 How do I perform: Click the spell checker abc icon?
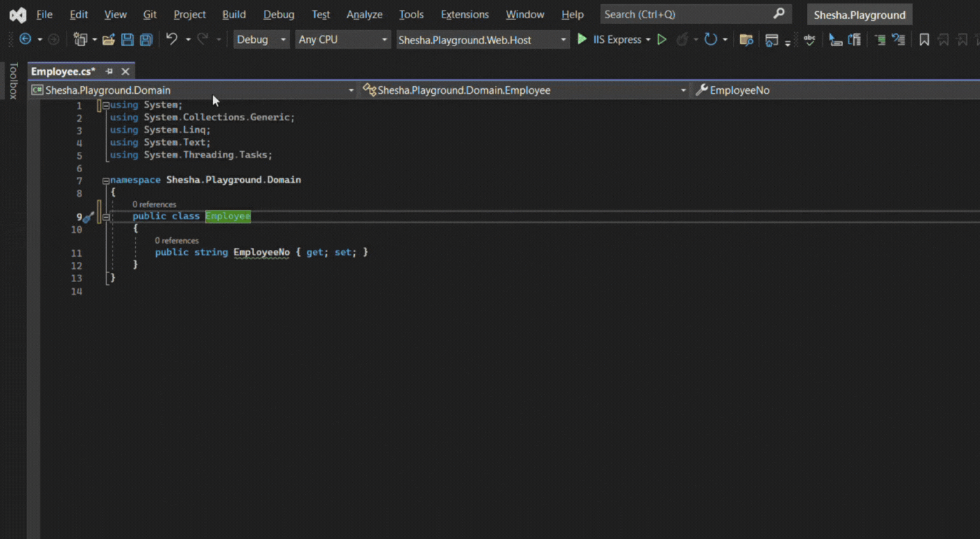point(809,40)
